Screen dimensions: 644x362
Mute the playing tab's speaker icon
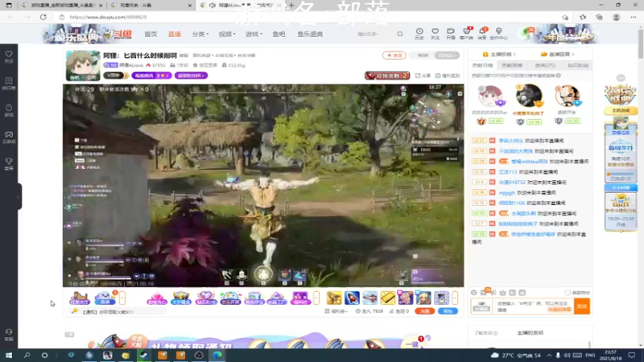click(x=213, y=6)
